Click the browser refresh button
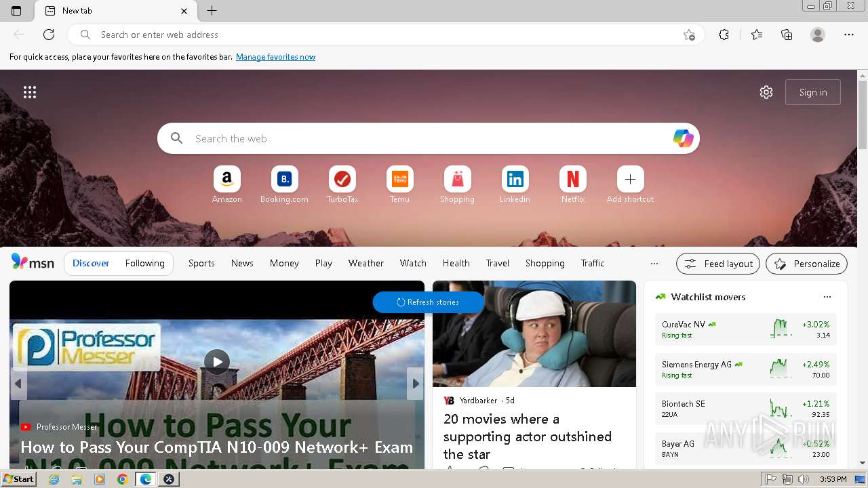 (49, 35)
